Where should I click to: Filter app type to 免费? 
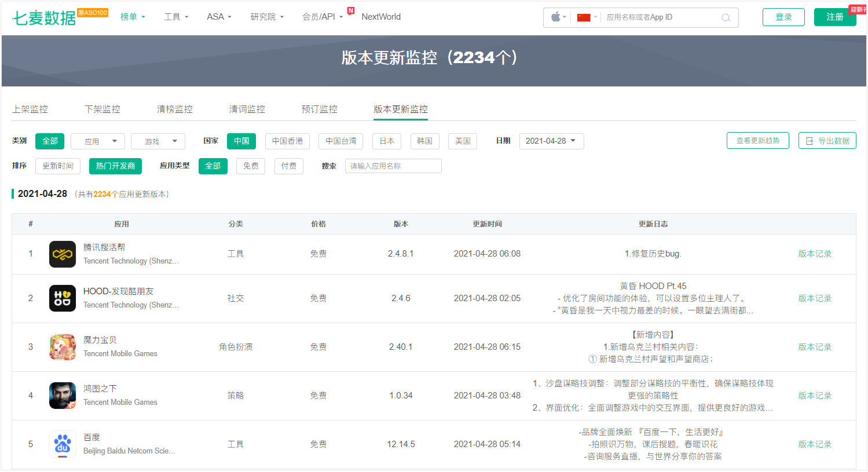pos(251,166)
